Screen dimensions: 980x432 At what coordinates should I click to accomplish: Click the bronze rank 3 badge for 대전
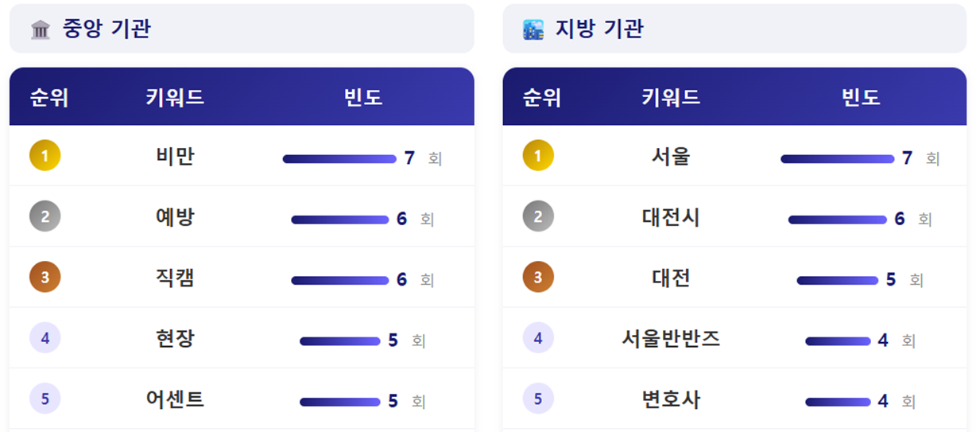pos(538,278)
